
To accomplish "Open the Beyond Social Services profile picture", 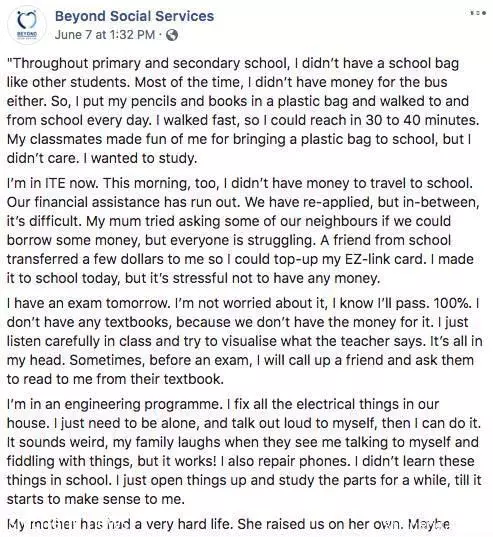I will click(x=27, y=26).
